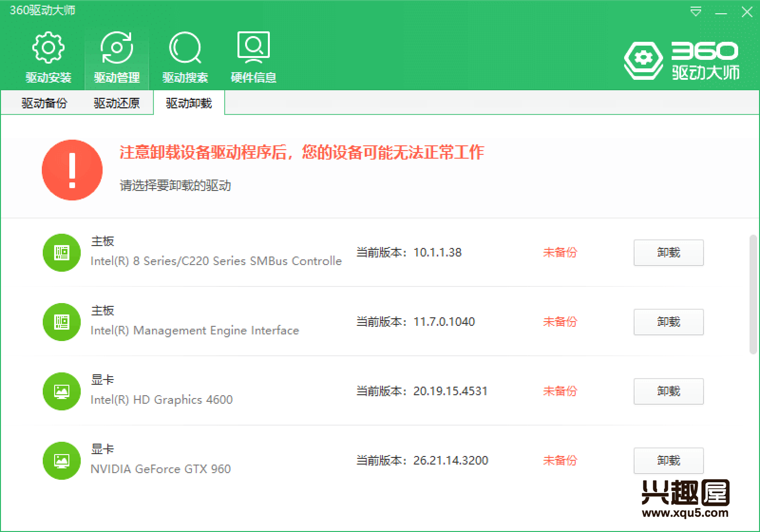
Task: Click the red warning exclamation icon
Action: pyautogui.click(x=72, y=170)
